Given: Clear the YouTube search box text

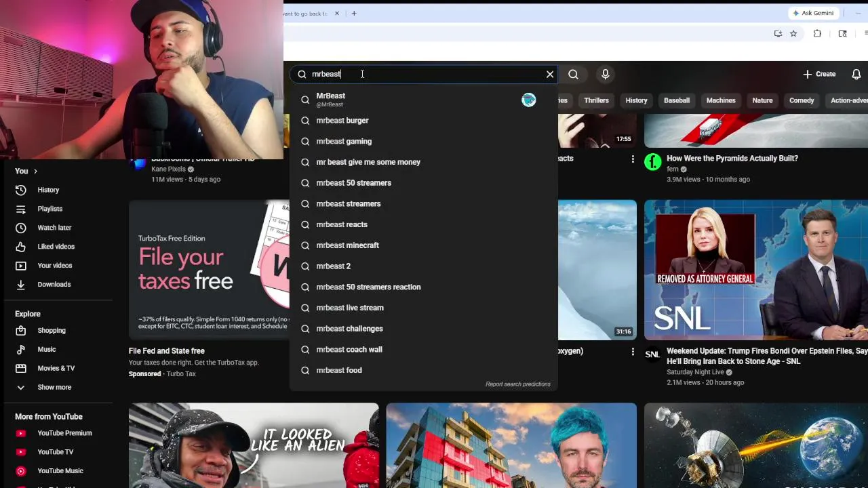Looking at the screenshot, I should tap(550, 75).
